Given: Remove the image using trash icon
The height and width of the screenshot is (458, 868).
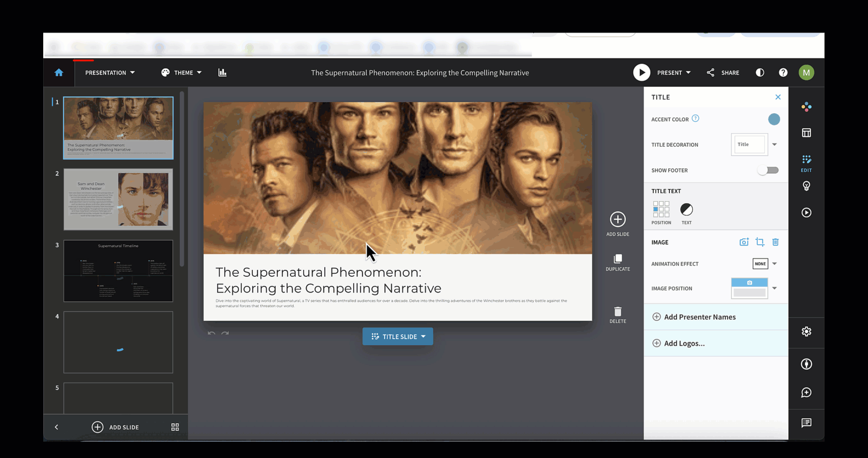Looking at the screenshot, I should [x=776, y=242].
